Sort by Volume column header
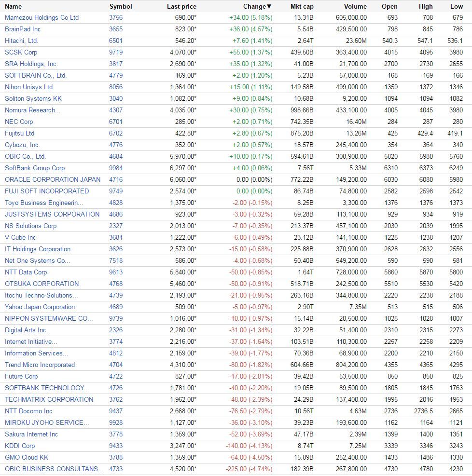 click(355, 6)
